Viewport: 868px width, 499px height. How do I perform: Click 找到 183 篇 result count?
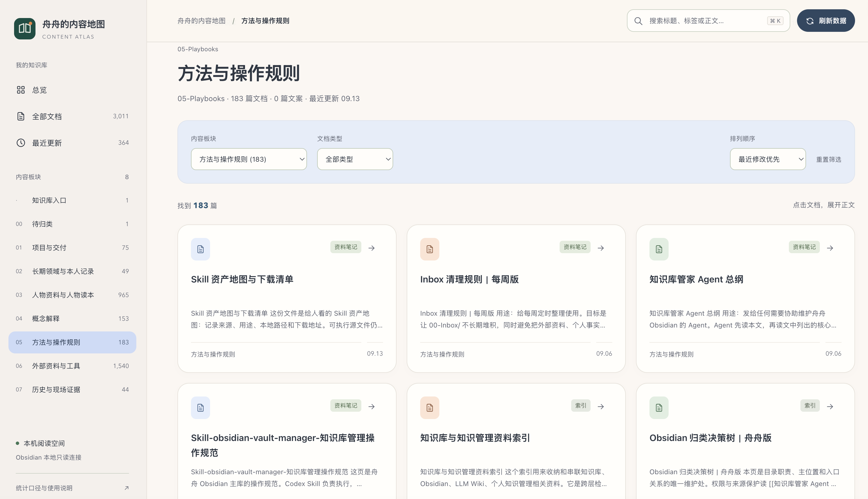(x=197, y=205)
